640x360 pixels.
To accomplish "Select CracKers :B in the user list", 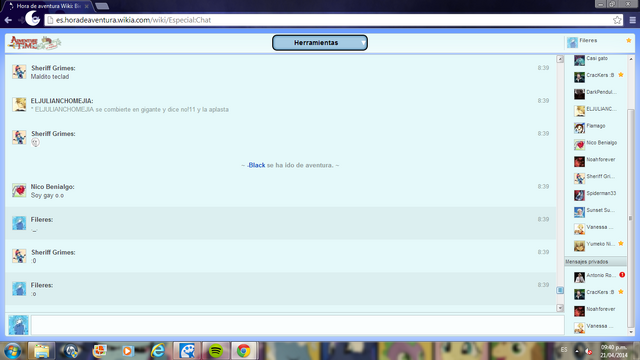I will 597,76.
